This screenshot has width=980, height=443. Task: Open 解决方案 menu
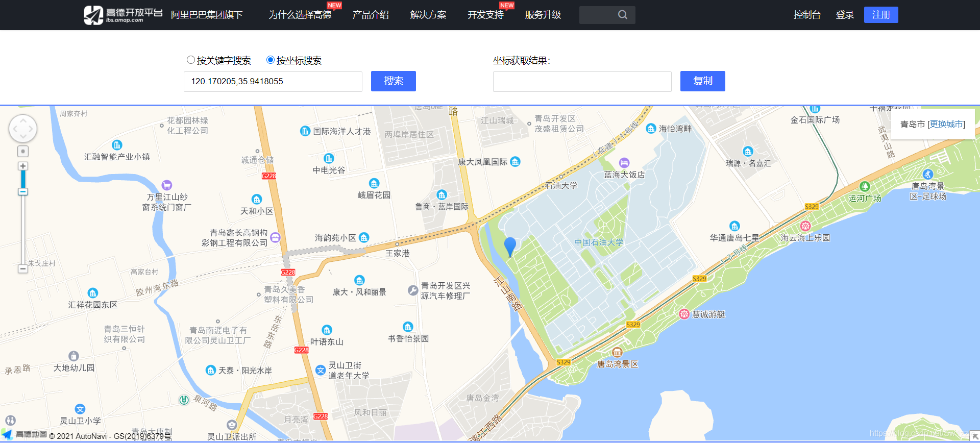(x=428, y=15)
